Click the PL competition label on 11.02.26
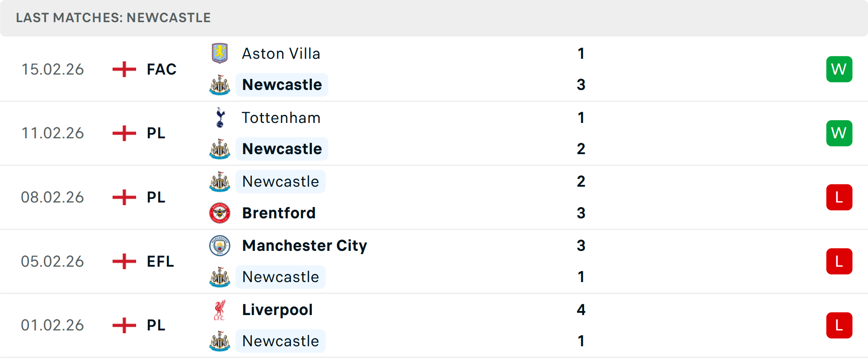The height and width of the screenshot is (358, 868). [156, 133]
